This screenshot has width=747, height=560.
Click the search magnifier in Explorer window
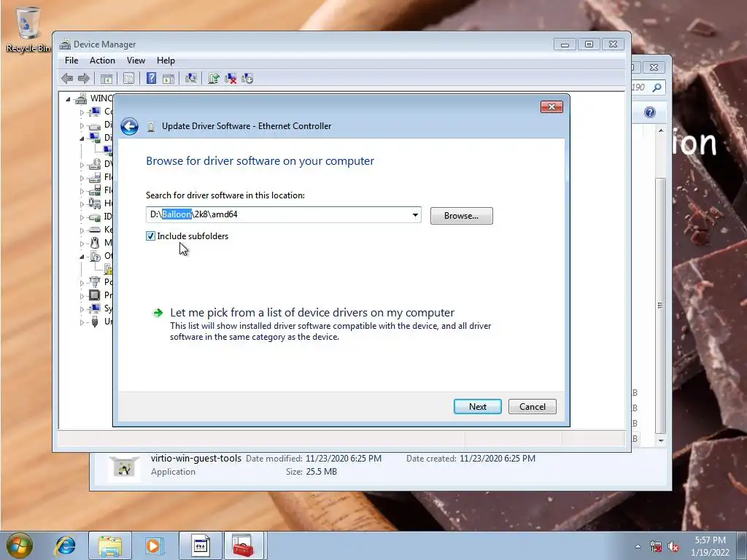coord(657,87)
